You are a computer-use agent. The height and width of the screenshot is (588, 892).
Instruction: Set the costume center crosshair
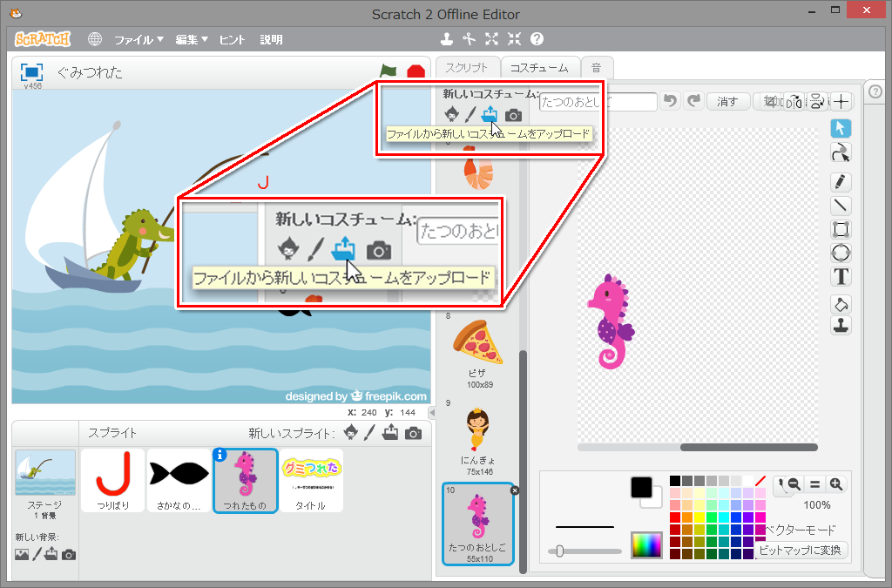click(841, 102)
